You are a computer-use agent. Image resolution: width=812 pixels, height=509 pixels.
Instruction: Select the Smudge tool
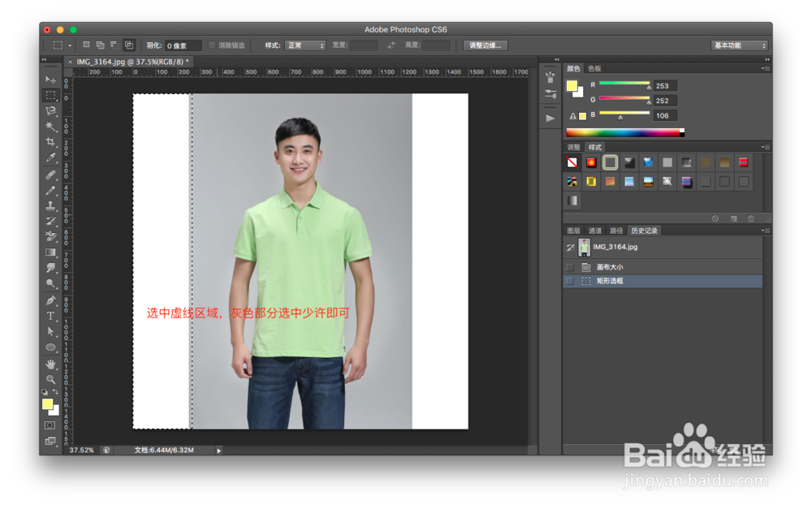click(x=50, y=268)
